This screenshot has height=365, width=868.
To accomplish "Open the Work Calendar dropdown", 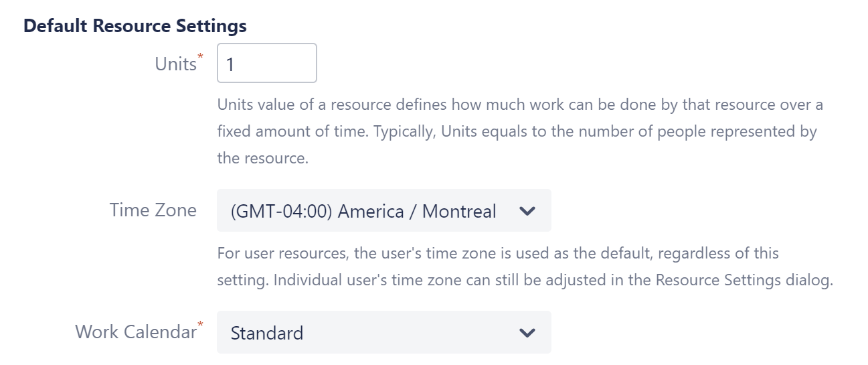I will coord(383,333).
